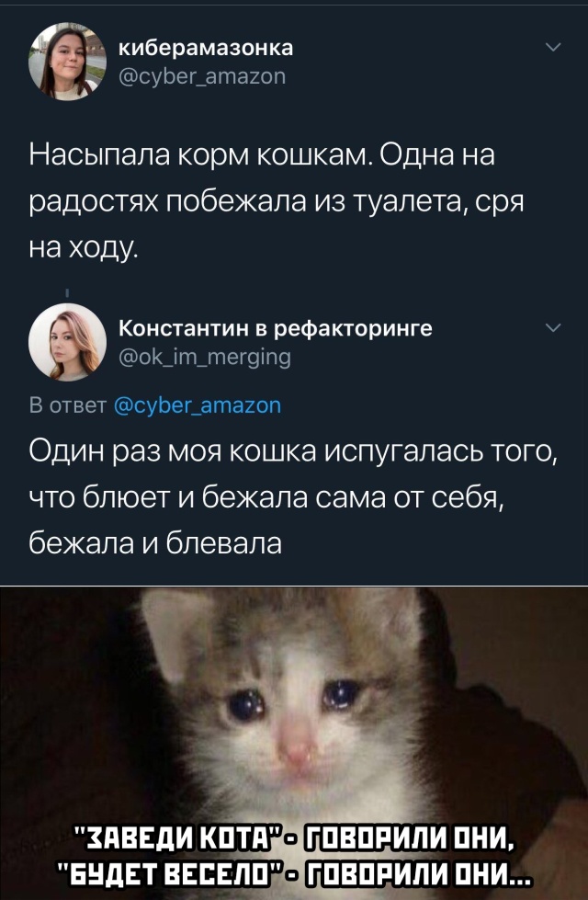The width and height of the screenshot is (588, 900).
Task: Click the kitten's pink nose
Action: coord(297,746)
